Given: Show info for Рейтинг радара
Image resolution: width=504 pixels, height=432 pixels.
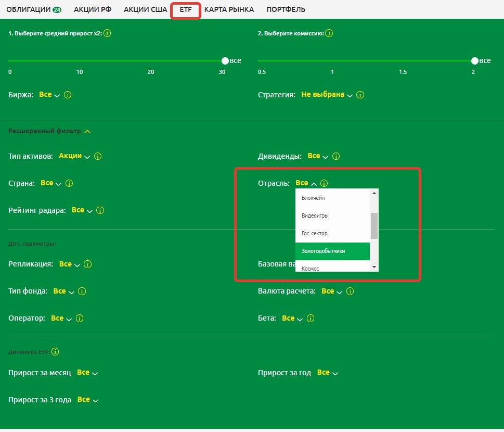Looking at the screenshot, I should coord(100,210).
